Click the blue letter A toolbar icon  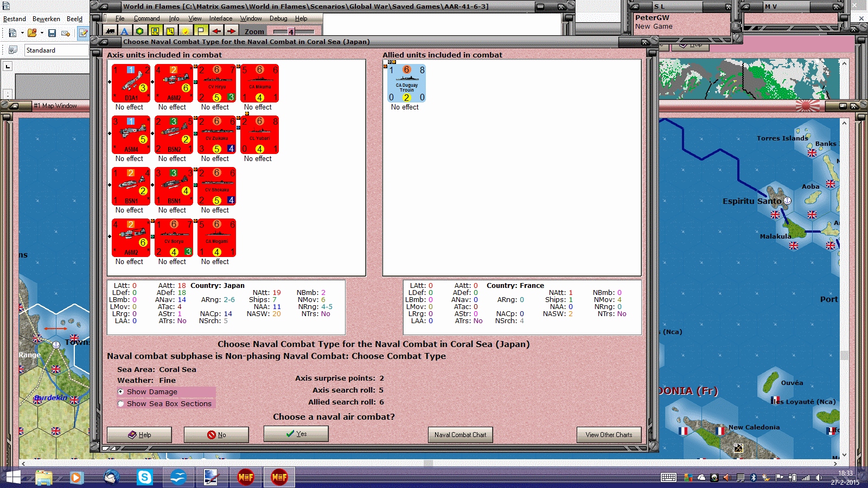(124, 31)
